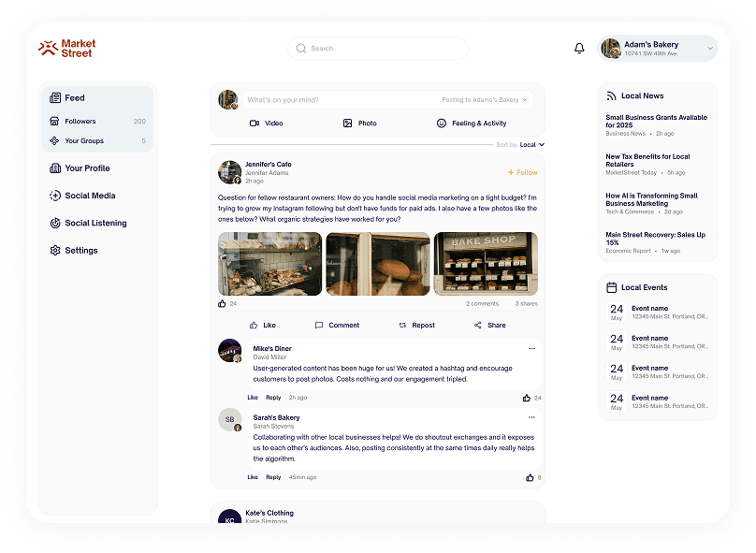Select the Social Media sidebar item
Viewport: 756px width, 553px height.
91,196
